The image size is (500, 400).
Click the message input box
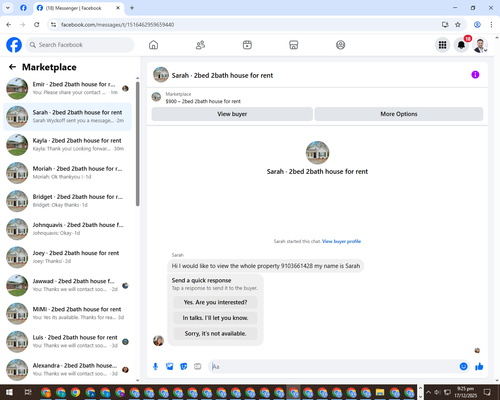point(333,367)
